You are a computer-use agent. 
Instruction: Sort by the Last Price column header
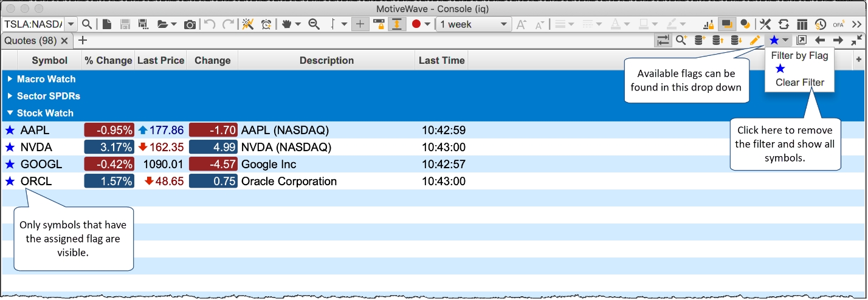160,60
